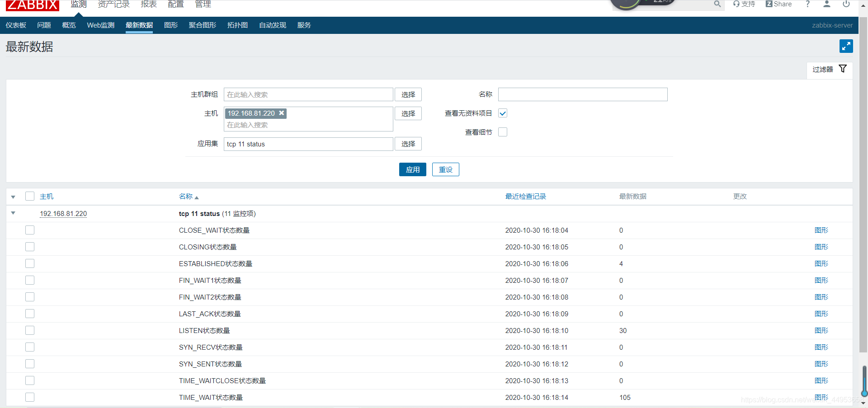Viewport: 868px width, 408px height.
Task: Check the FIN_WAIT1状态数量 row checkbox
Action: tap(30, 280)
